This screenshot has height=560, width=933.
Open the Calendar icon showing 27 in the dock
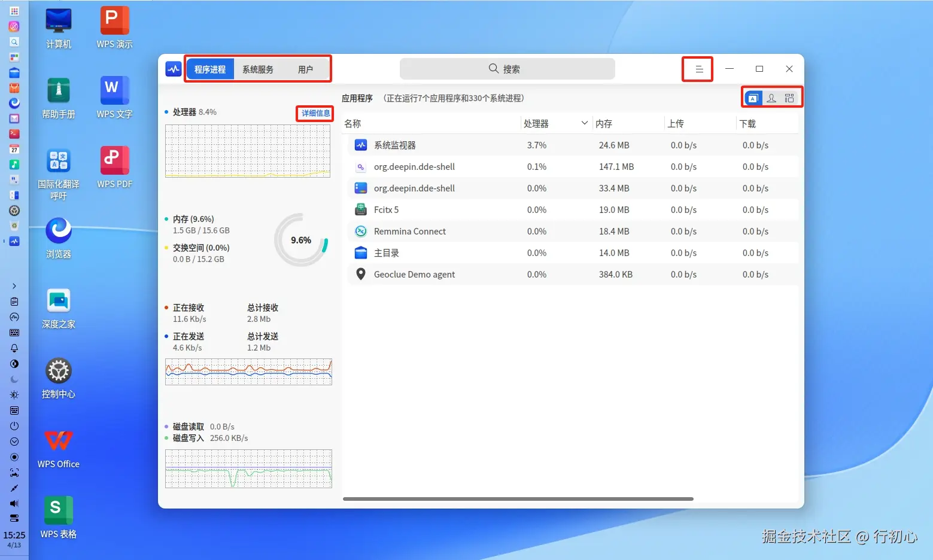pos(14,149)
